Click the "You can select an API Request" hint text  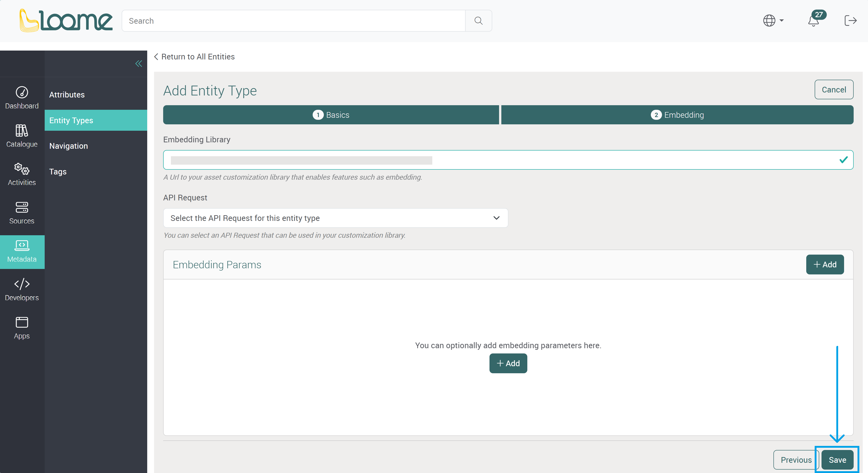[284, 235]
